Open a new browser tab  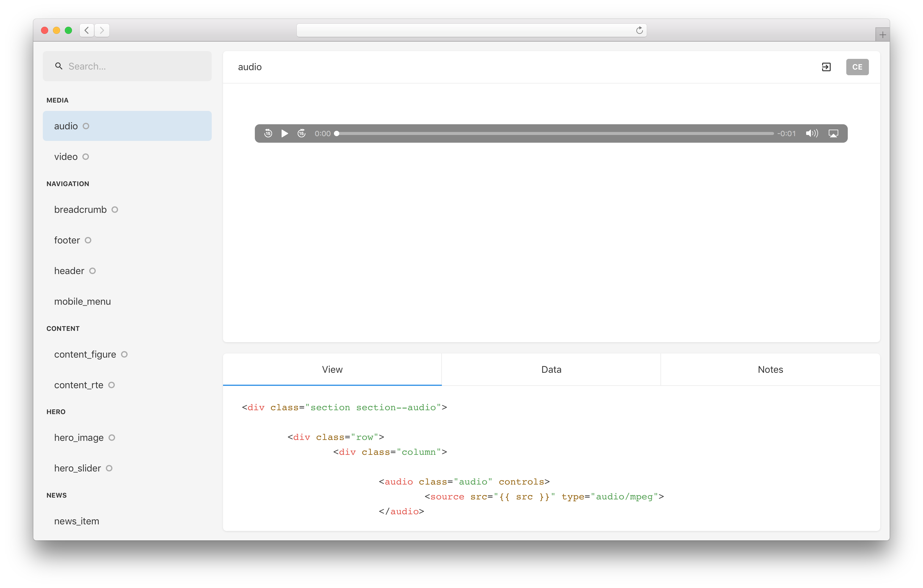(x=882, y=35)
